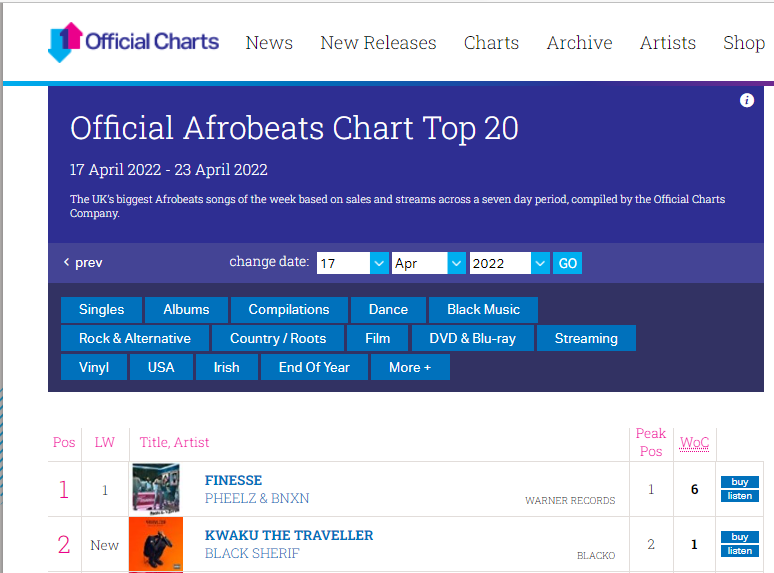Open Finesse album cover thumbnail

(156, 489)
